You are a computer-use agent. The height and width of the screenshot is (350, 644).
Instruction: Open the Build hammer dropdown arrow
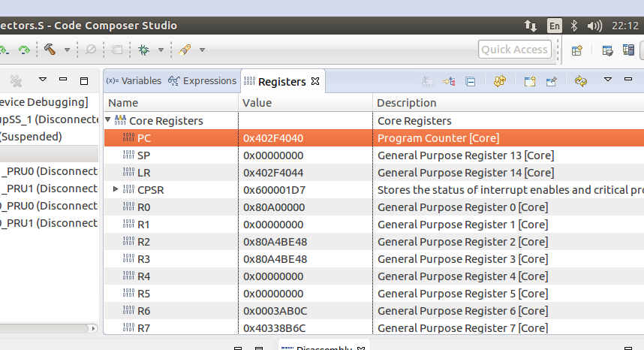point(67,50)
